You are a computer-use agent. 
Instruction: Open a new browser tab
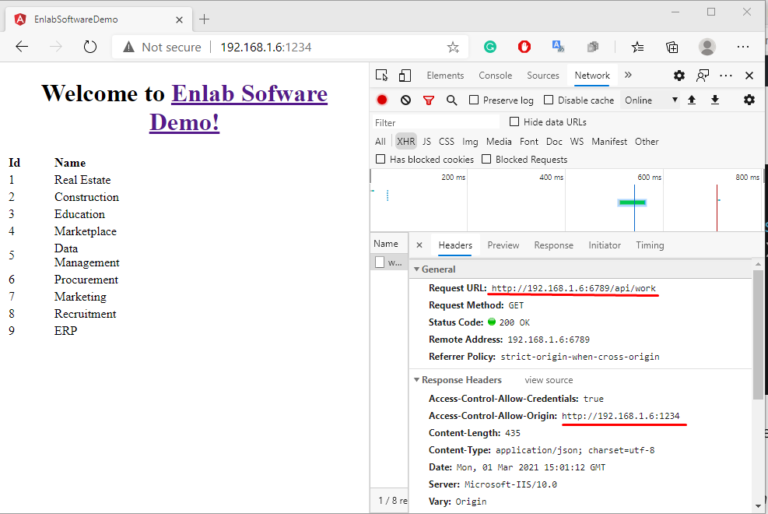tap(204, 19)
